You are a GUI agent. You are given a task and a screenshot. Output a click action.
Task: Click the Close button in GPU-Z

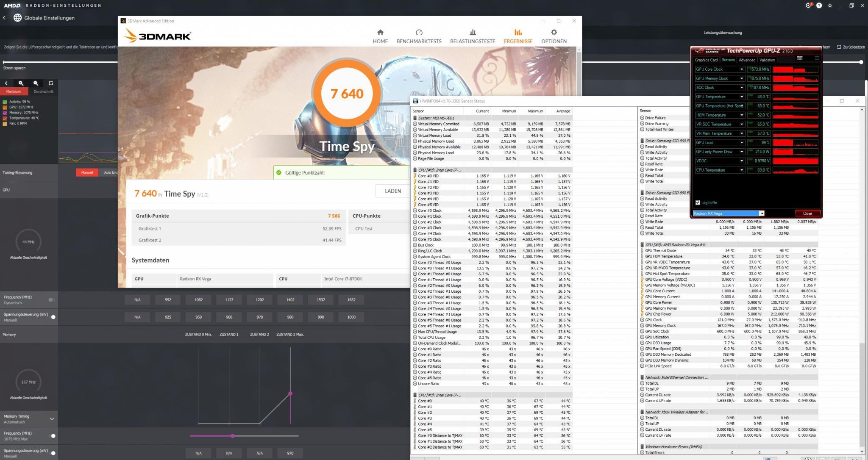click(x=807, y=213)
